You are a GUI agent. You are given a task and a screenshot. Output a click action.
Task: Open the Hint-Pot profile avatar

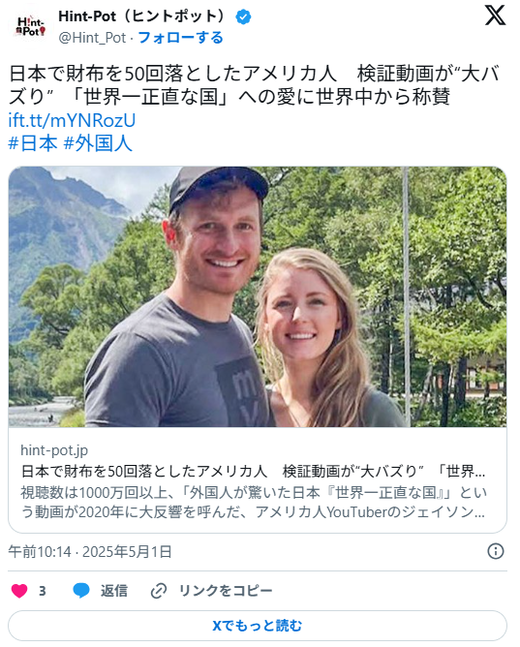point(31,26)
